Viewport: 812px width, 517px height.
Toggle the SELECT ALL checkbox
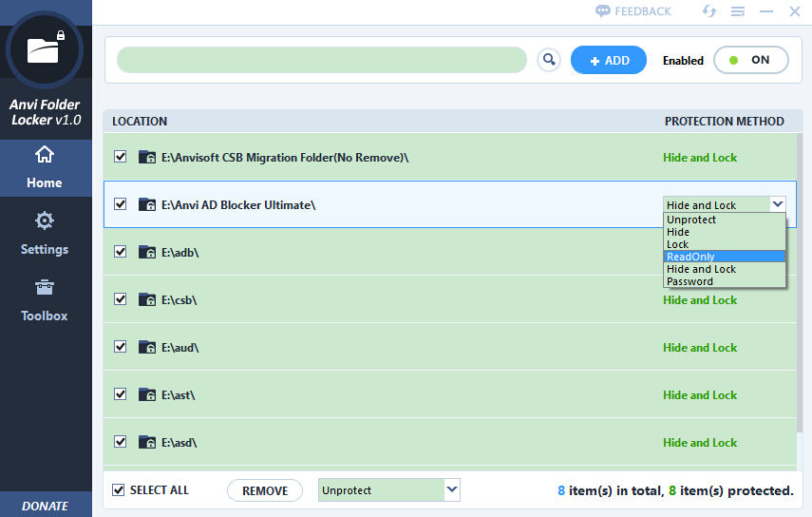coord(119,490)
